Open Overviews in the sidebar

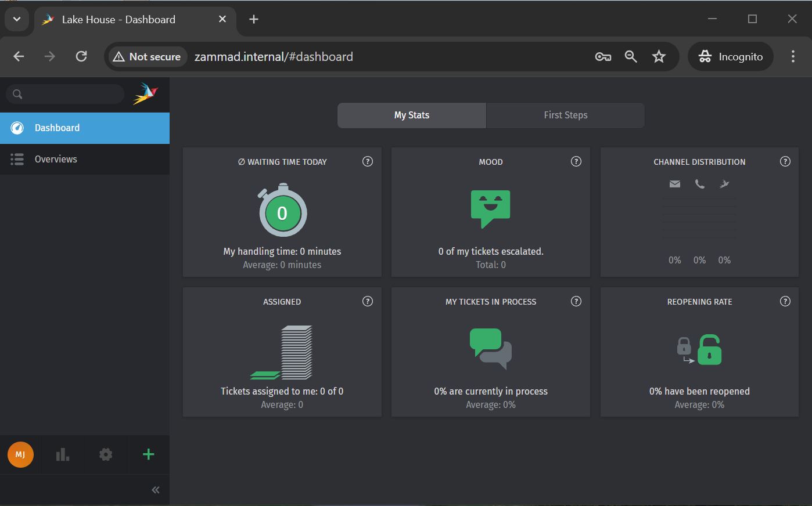coord(56,159)
